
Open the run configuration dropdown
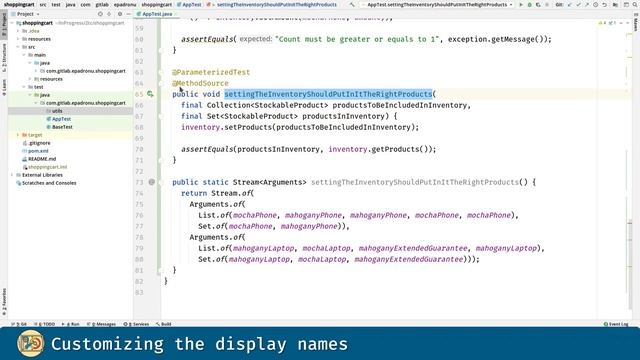coord(438,4)
